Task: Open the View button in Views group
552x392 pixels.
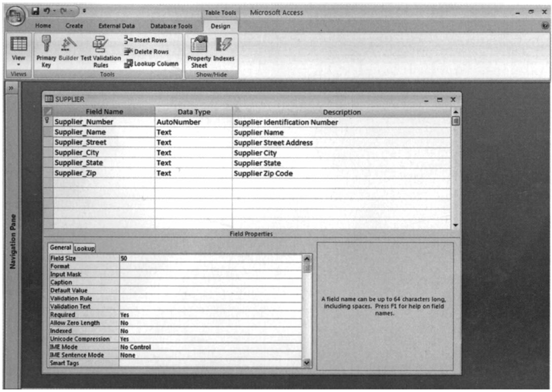Action: [18, 51]
